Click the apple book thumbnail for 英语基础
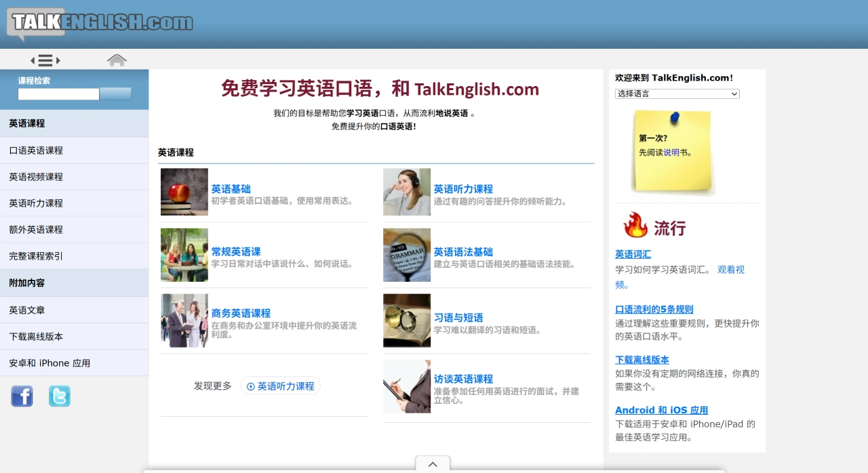Viewport: 868px width, 473px height. pos(184,192)
